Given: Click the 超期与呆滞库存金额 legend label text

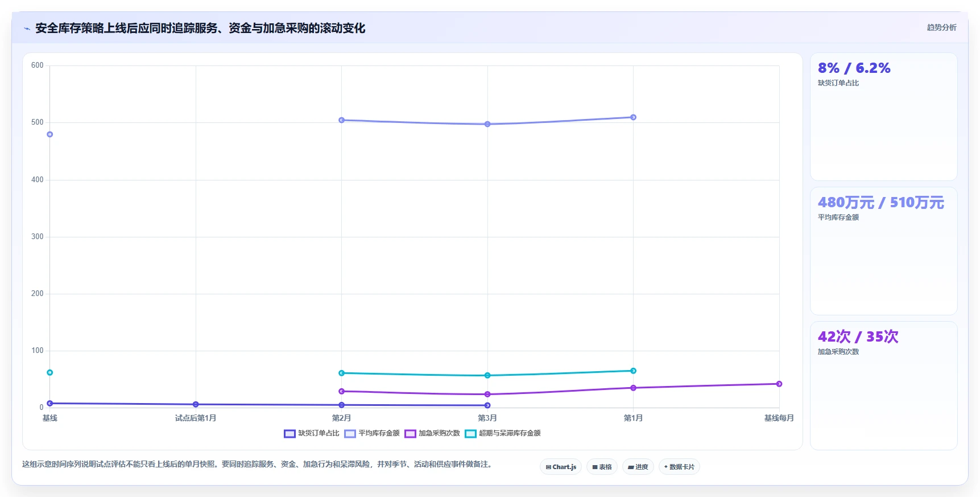Looking at the screenshot, I should pos(510,433).
